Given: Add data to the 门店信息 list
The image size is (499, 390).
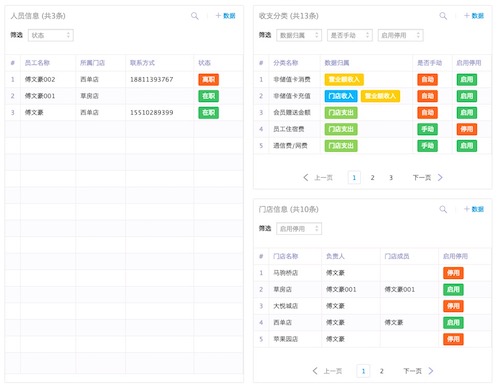Looking at the screenshot, I should (474, 209).
